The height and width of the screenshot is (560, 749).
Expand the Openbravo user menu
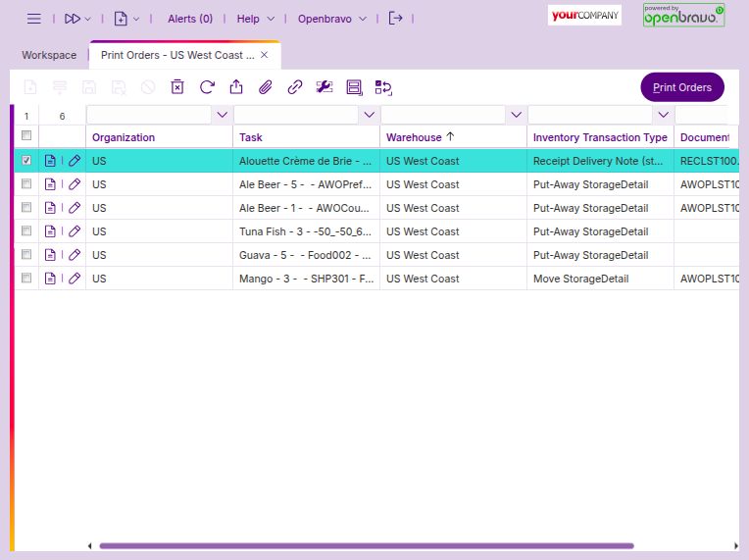point(332,19)
